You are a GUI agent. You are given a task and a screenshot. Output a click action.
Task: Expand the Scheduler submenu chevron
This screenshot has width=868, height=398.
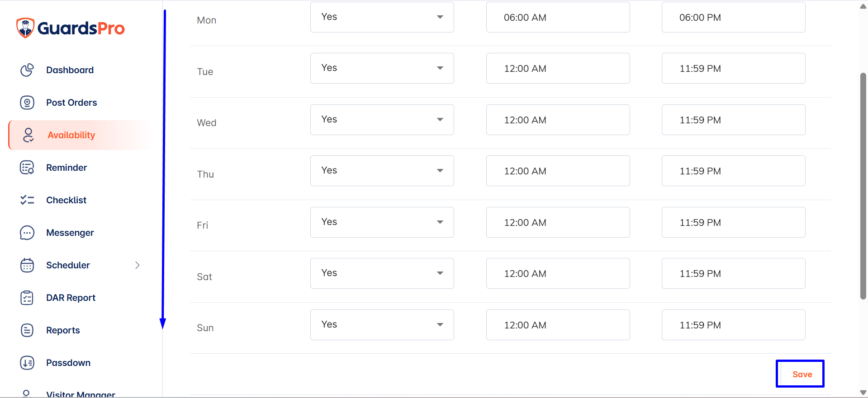138,265
